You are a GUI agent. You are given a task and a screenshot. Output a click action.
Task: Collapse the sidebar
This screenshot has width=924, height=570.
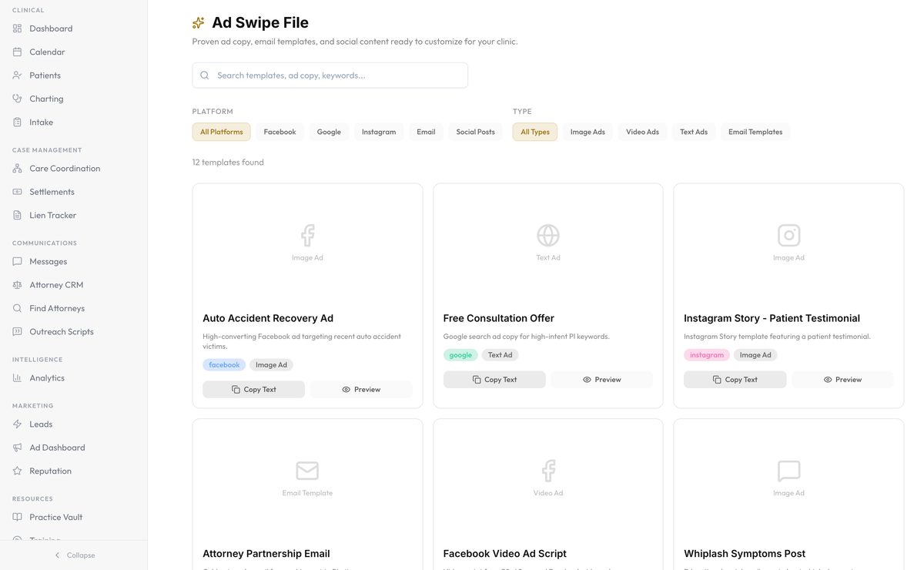pyautogui.click(x=74, y=555)
